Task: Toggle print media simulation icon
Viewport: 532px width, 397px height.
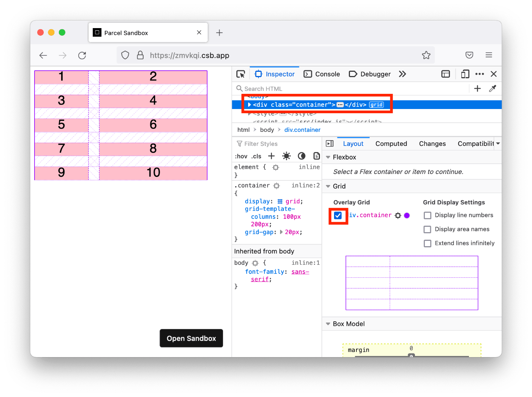Action: point(317,156)
